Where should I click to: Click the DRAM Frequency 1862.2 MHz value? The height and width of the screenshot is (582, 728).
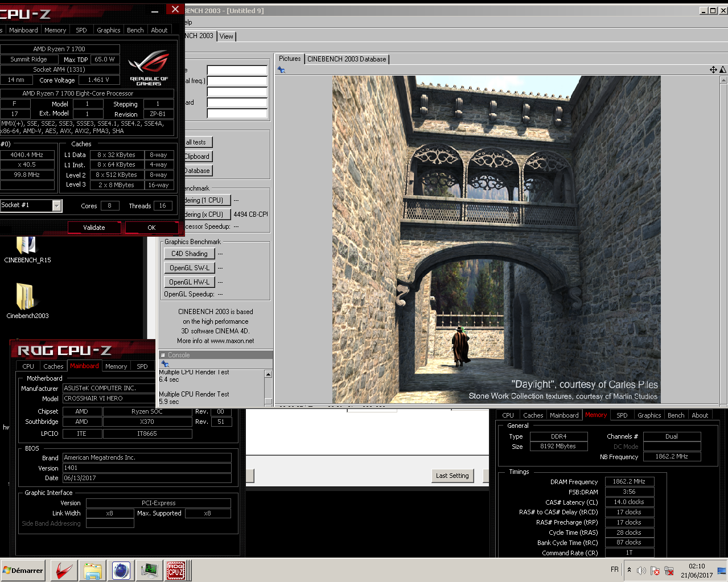tap(629, 481)
